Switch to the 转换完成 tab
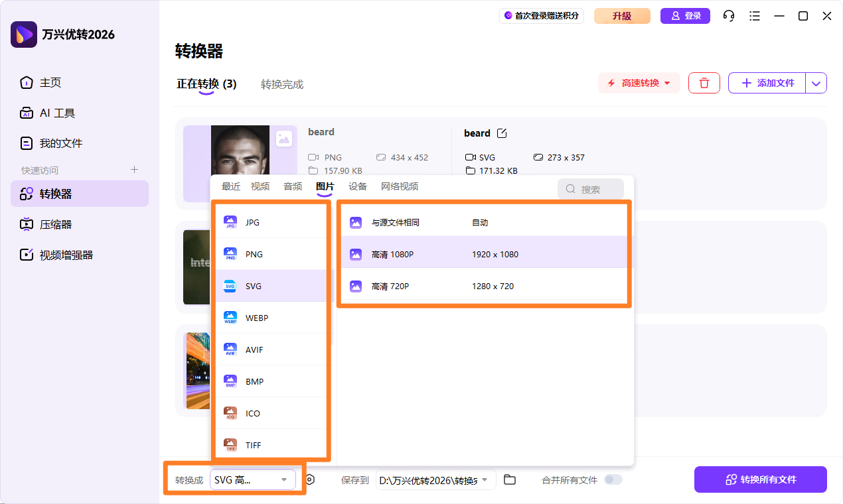 [x=282, y=84]
